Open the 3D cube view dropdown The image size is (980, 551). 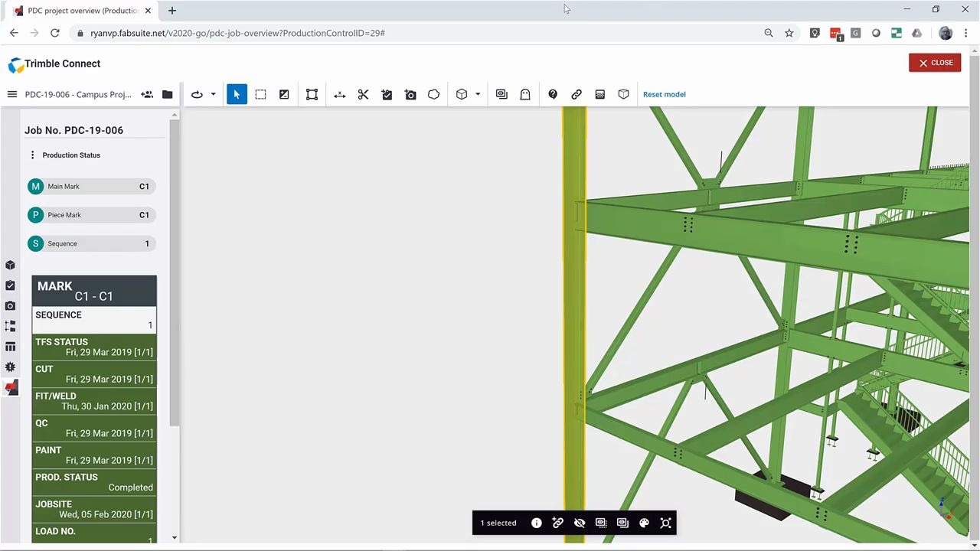pos(477,94)
